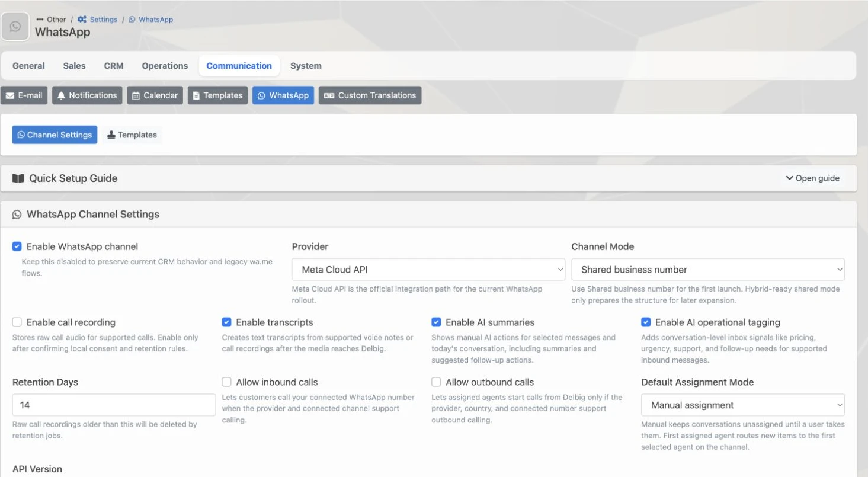Check Allow outbound calls
The height and width of the screenshot is (477, 868).
[x=436, y=382]
